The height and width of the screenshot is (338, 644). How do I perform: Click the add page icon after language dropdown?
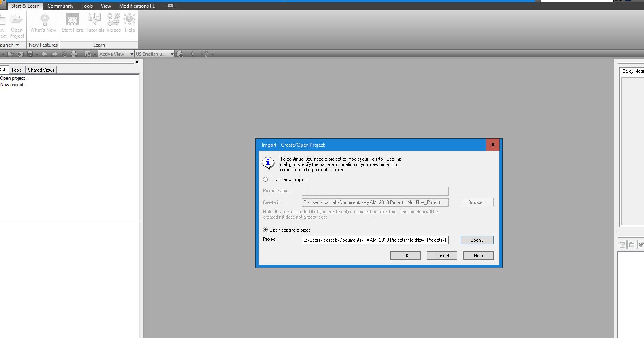click(x=180, y=54)
